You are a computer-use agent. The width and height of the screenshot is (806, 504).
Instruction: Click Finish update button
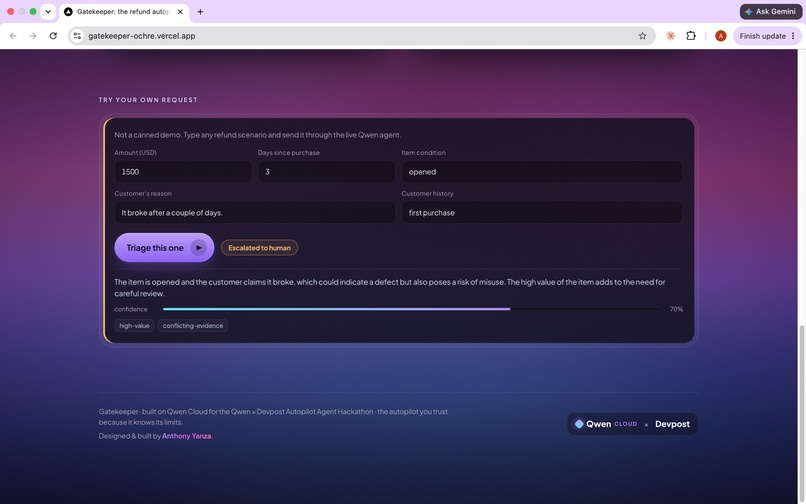pyautogui.click(x=762, y=36)
